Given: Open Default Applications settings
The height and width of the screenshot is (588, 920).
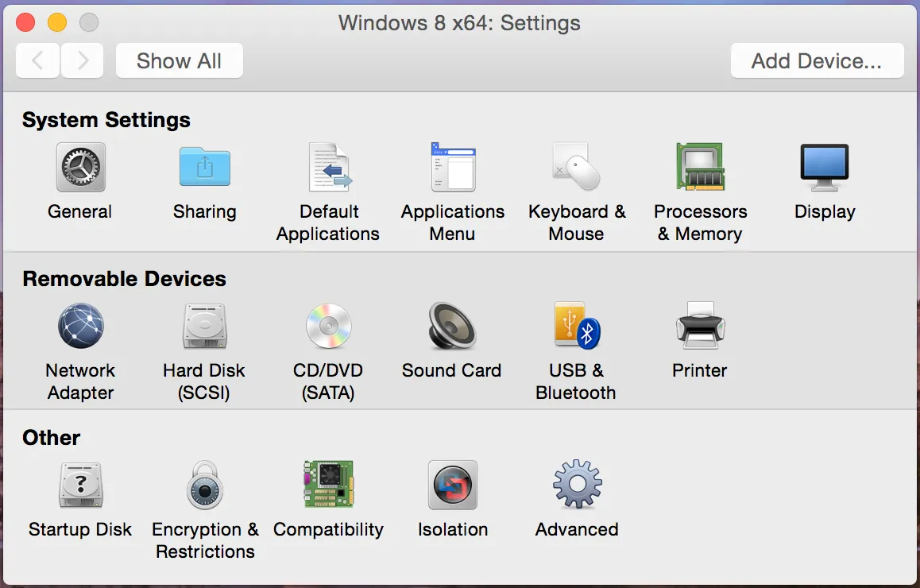Looking at the screenshot, I should 329,167.
